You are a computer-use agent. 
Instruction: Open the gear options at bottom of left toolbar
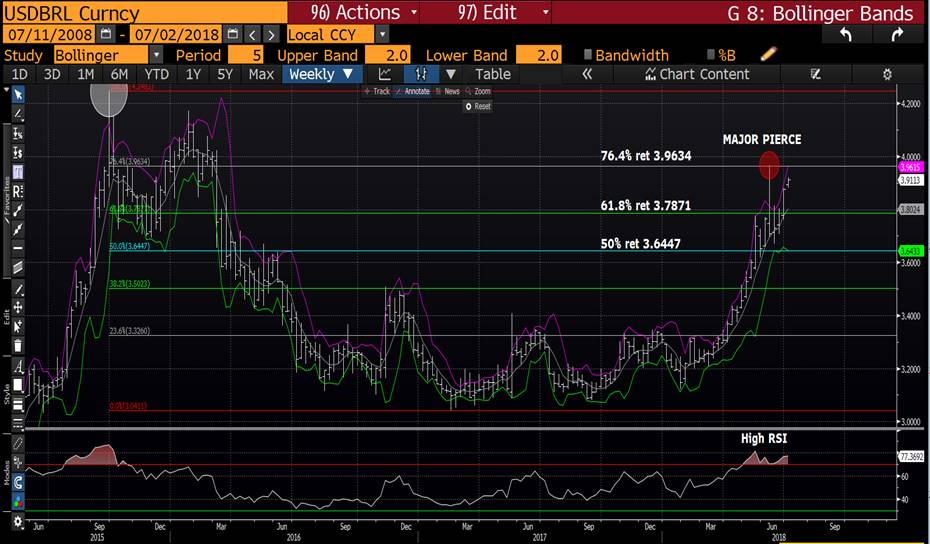click(18, 521)
